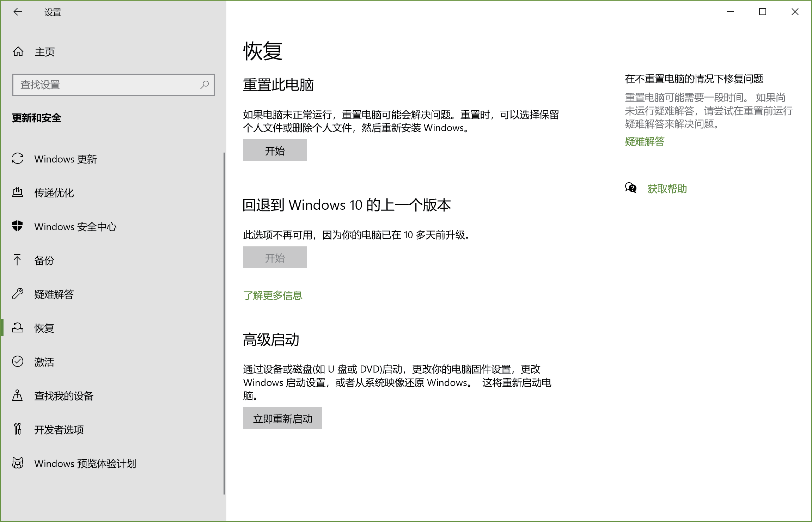Click the 激活 checkmark circle icon
The image size is (812, 522).
coord(18,362)
